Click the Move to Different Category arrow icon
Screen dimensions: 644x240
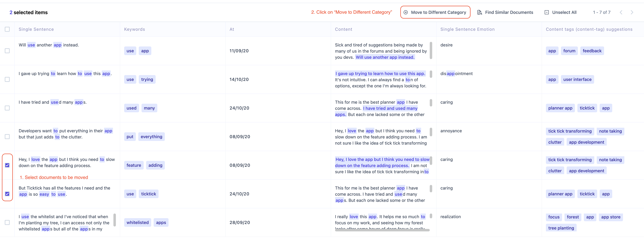coord(405,12)
